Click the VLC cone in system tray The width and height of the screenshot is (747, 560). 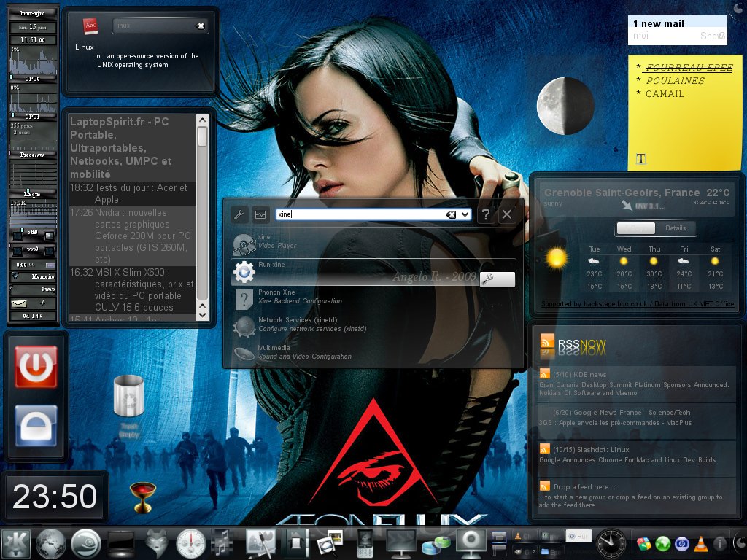tap(700, 543)
